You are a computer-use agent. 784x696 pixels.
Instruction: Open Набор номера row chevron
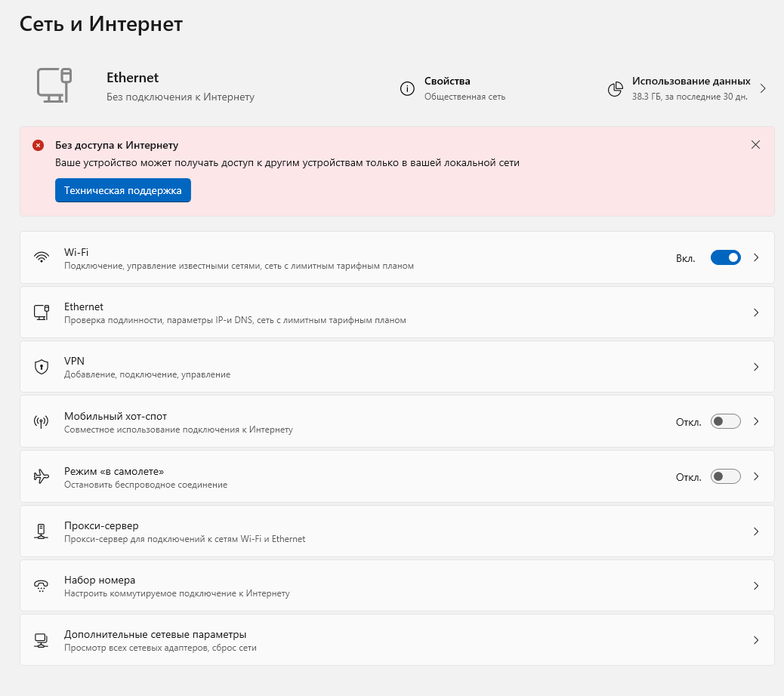pyautogui.click(x=756, y=586)
